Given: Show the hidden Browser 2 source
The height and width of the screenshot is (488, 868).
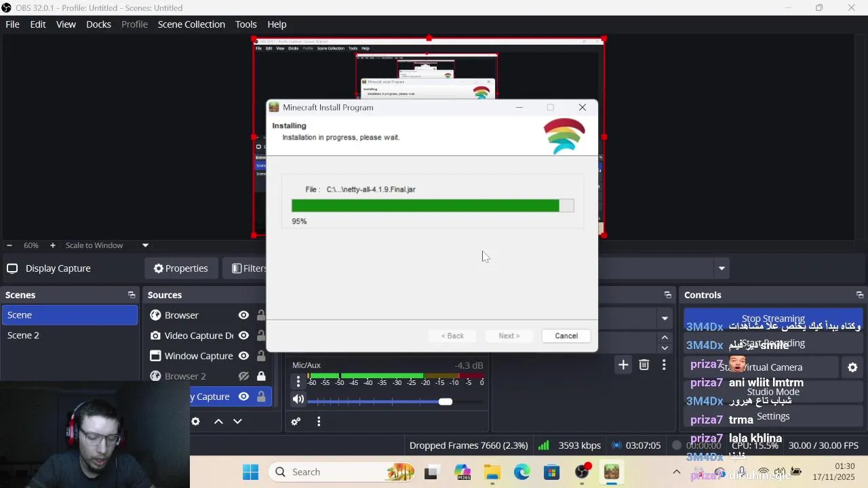Looking at the screenshot, I should (243, 376).
